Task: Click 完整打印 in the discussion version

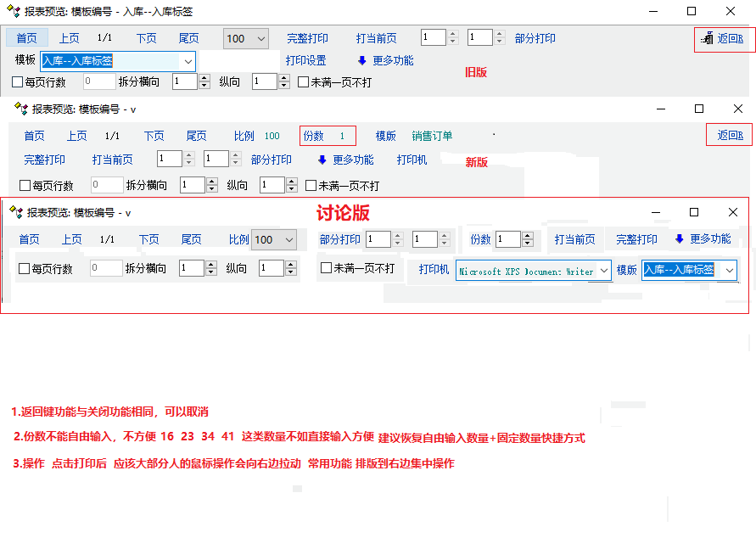Action: [x=636, y=239]
